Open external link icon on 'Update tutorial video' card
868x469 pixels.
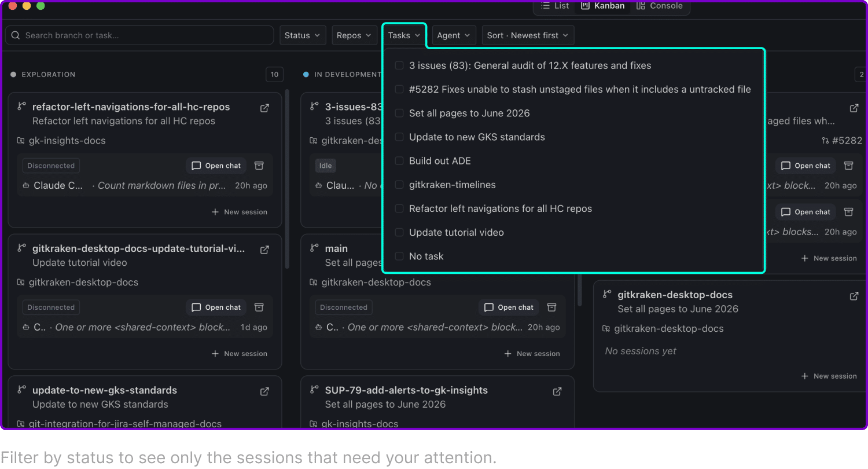[264, 250]
